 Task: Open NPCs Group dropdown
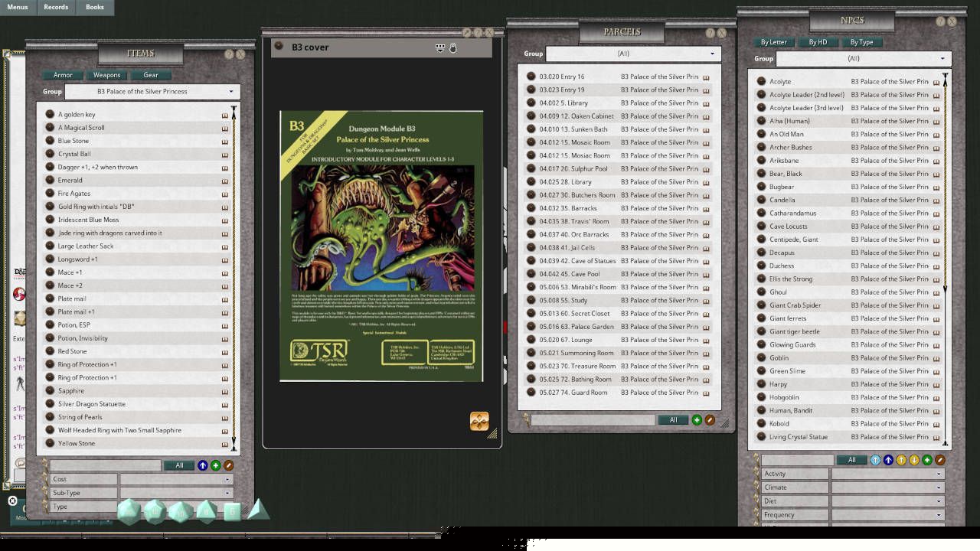coord(864,59)
